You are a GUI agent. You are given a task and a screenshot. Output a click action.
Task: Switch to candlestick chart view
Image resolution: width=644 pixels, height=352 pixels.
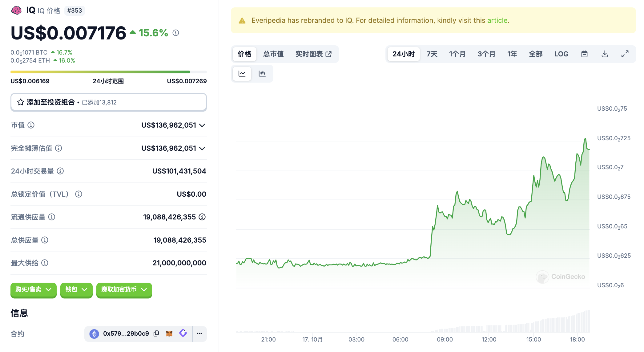click(x=262, y=74)
